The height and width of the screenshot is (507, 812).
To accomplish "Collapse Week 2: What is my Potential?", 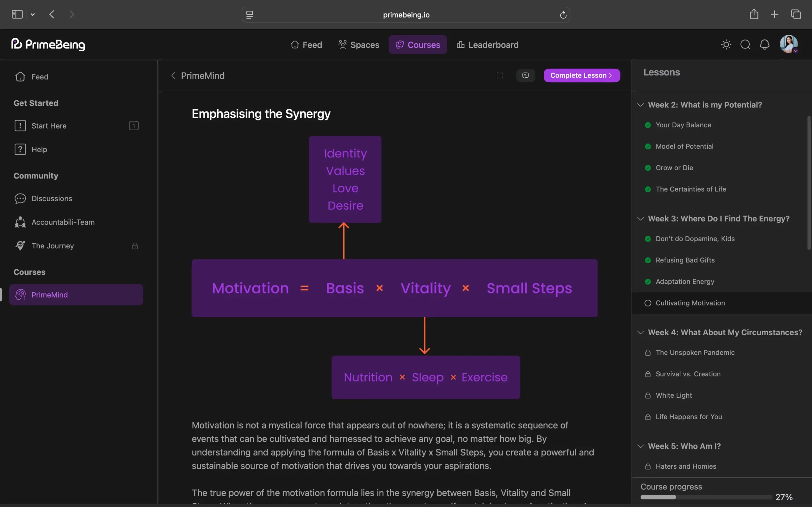I will (640, 105).
